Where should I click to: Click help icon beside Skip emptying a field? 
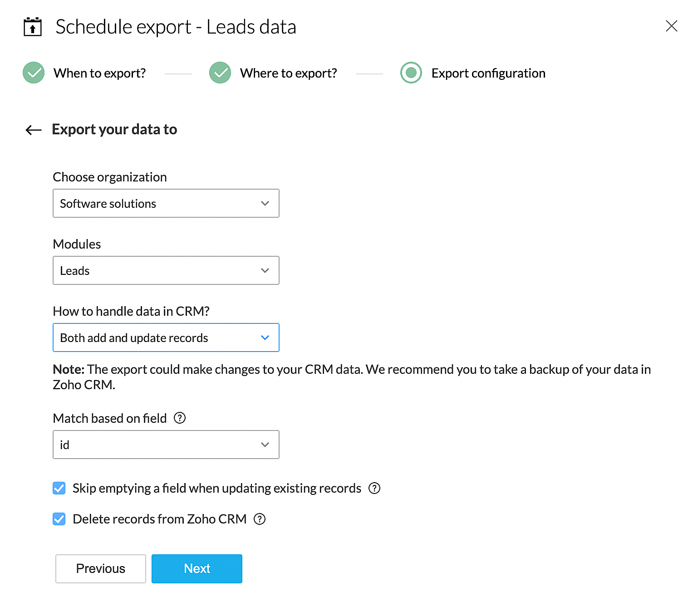(x=374, y=488)
